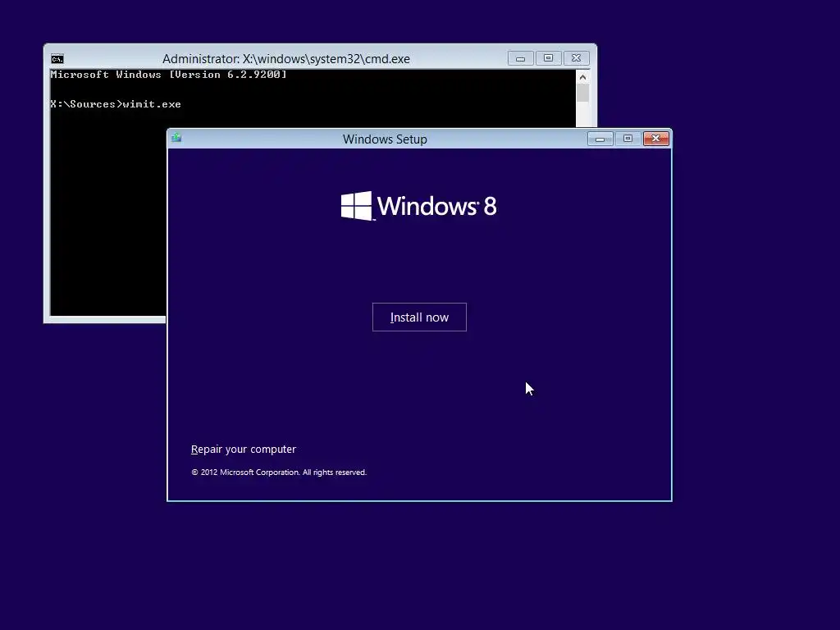This screenshot has height=630, width=840.
Task: Open Repair your computer link
Action: (x=243, y=449)
